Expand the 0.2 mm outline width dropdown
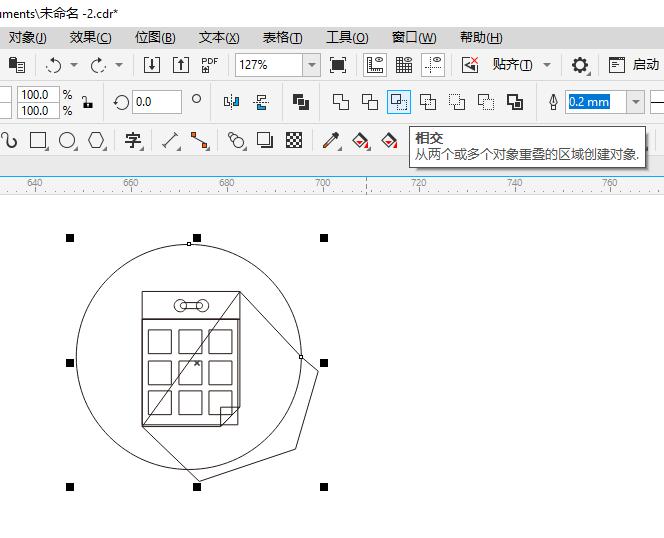This screenshot has width=664, height=538. tap(635, 102)
